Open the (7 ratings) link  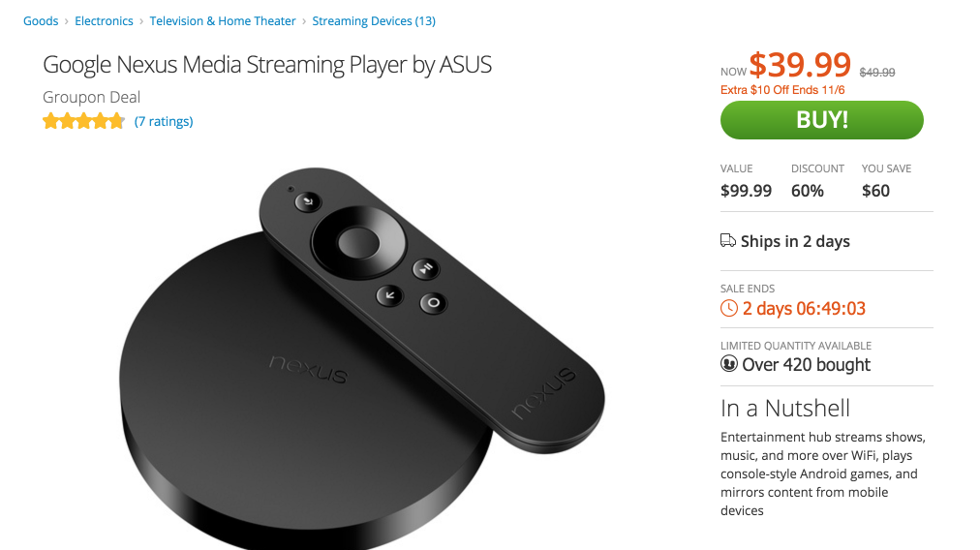pos(164,121)
